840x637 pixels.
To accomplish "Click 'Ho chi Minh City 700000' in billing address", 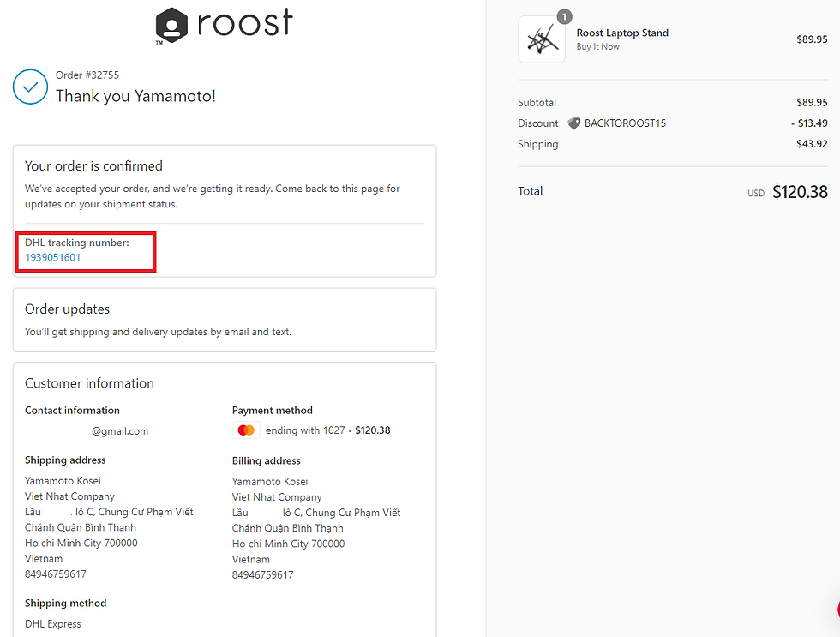I will [288, 544].
